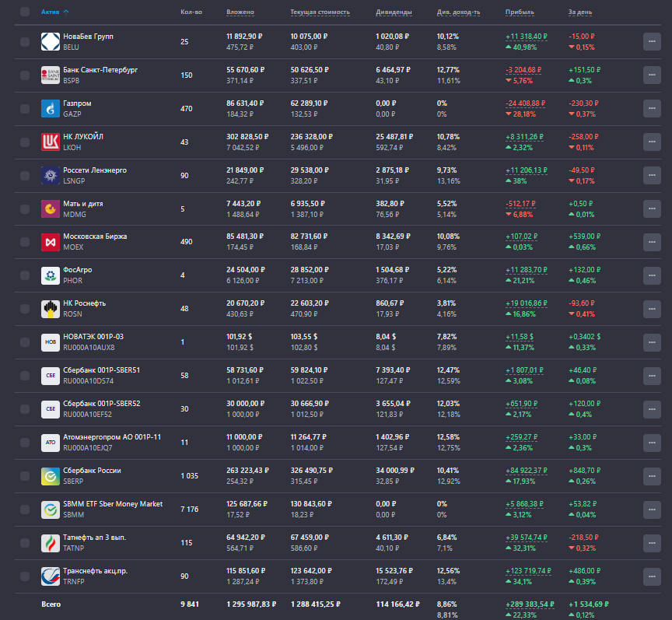Click the Мать и дитя logo

pos(51,208)
